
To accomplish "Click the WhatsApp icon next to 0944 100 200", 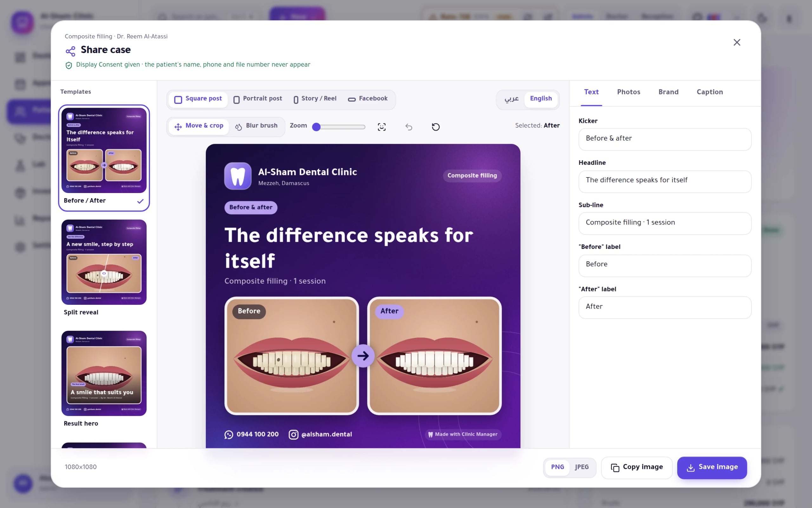I will (229, 434).
